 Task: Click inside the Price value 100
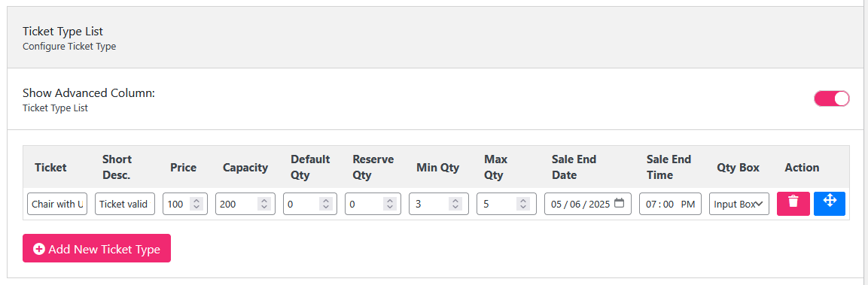tap(175, 205)
